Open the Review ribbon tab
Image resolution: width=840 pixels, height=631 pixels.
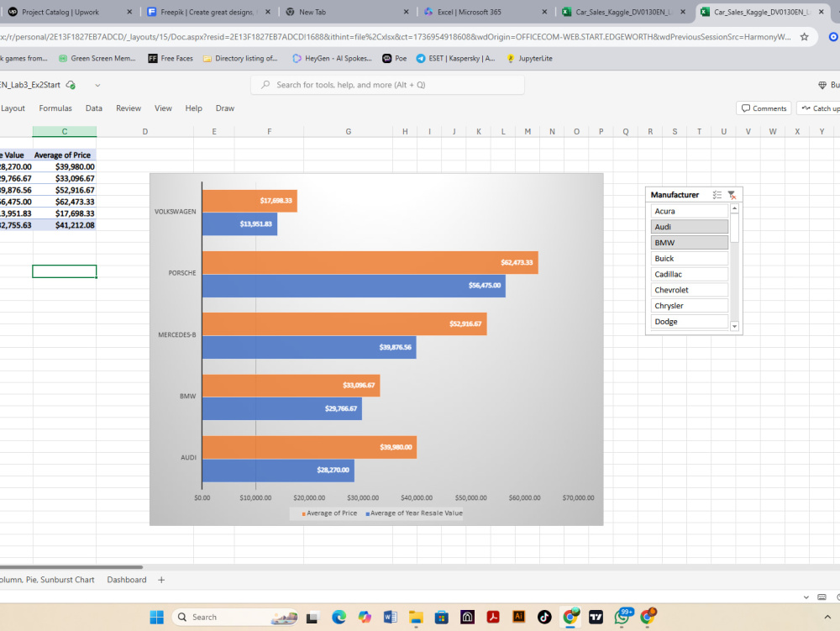129,108
